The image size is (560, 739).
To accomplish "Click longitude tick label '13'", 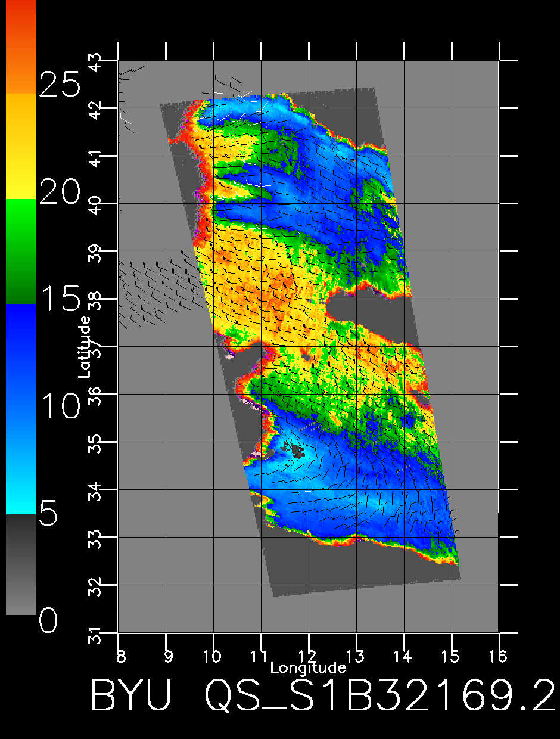I will [x=356, y=657].
